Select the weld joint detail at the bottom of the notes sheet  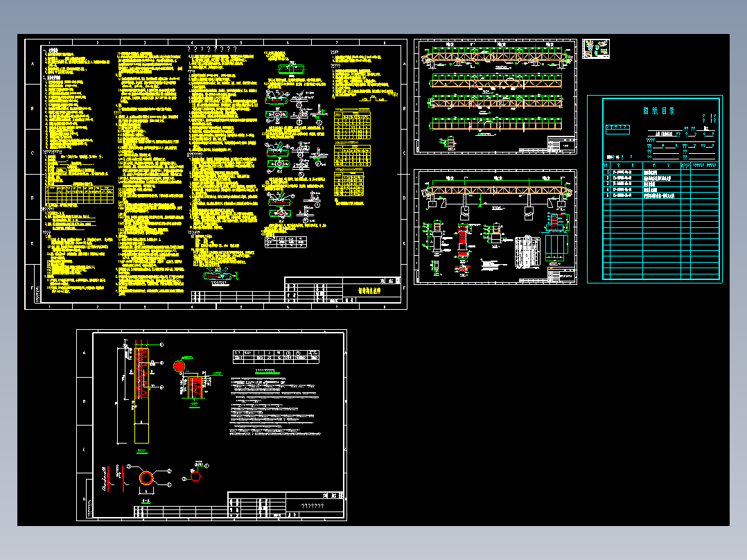(x=220, y=275)
